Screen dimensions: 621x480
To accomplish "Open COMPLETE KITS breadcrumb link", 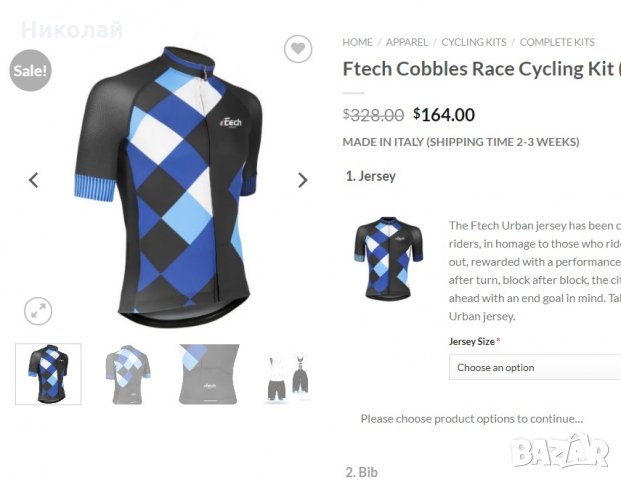I will [557, 42].
